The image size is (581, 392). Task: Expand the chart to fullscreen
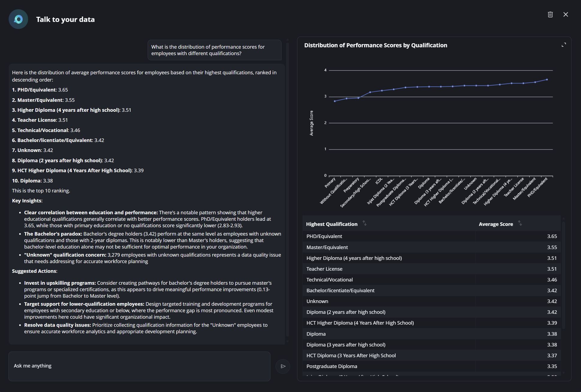(564, 45)
